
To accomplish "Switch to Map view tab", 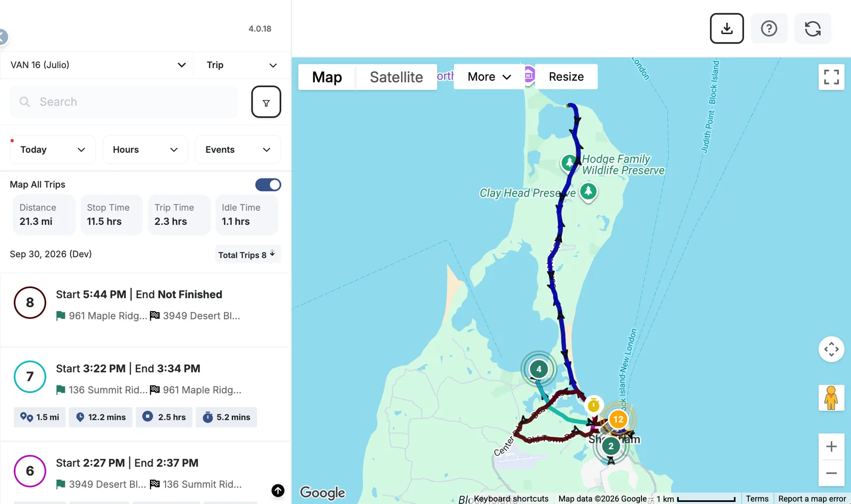I will [327, 77].
